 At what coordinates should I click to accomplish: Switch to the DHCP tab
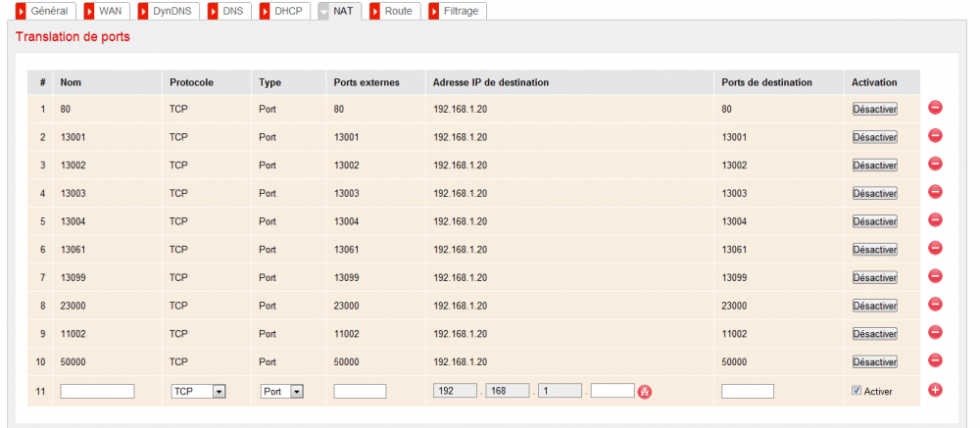point(285,11)
